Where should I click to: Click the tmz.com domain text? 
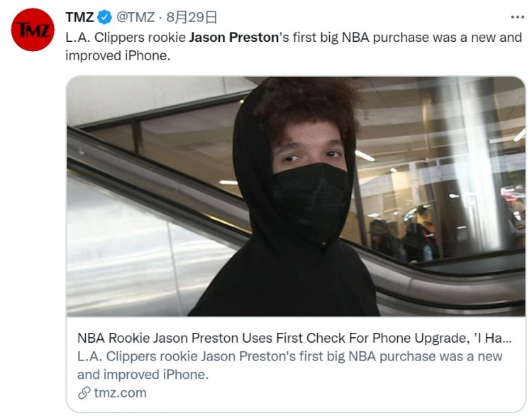(x=120, y=393)
